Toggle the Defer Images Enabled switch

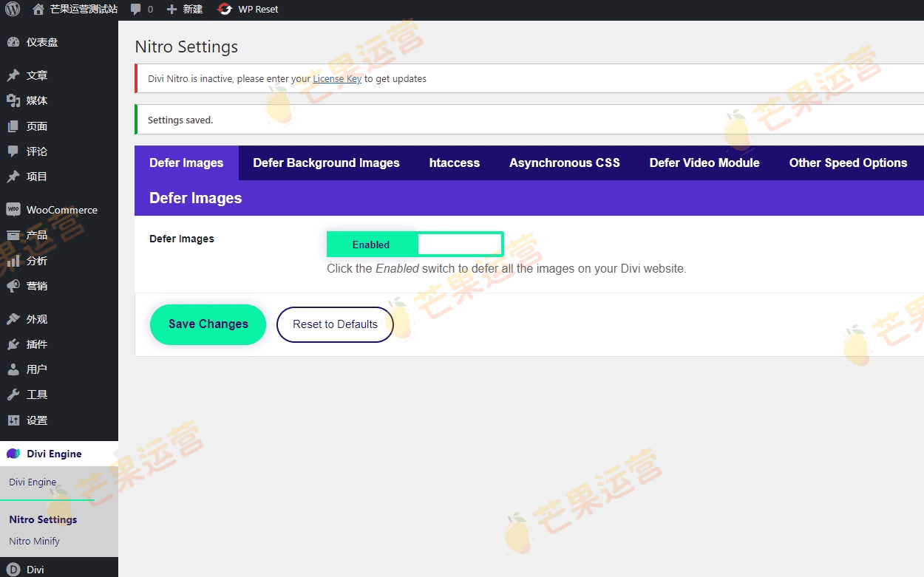click(415, 245)
